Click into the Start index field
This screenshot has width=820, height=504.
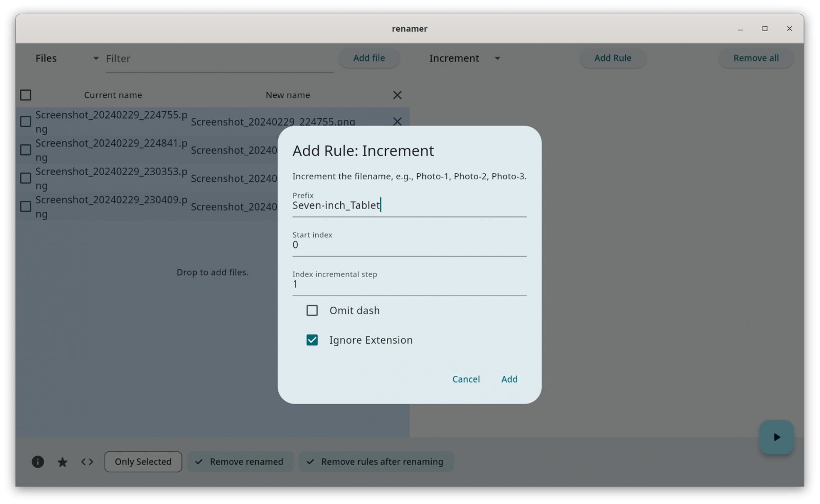pos(409,245)
